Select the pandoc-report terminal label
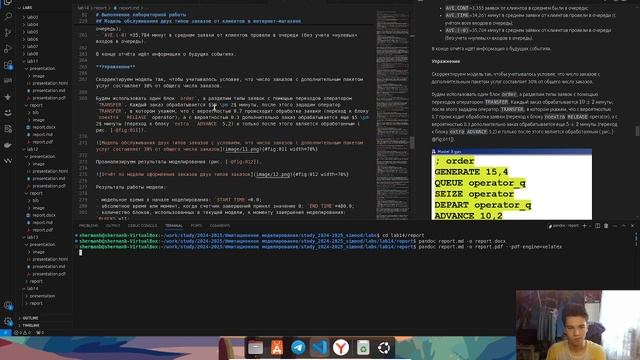This screenshot has height=360, width=640. tap(564, 226)
